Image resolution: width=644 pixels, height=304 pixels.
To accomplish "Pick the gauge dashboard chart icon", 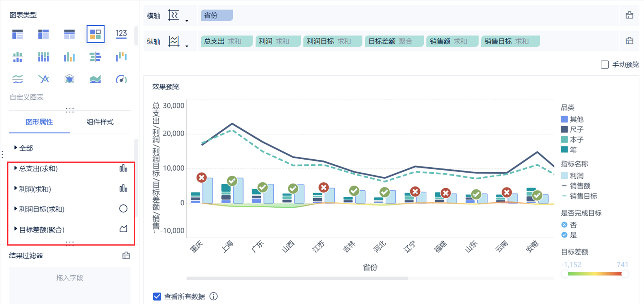I will tap(121, 79).
